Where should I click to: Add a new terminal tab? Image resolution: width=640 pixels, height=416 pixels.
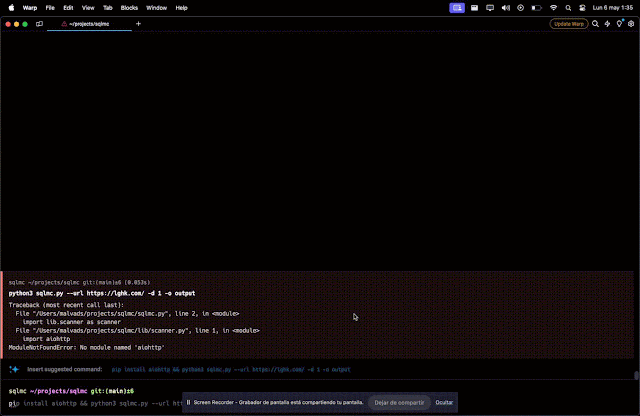click(138, 23)
